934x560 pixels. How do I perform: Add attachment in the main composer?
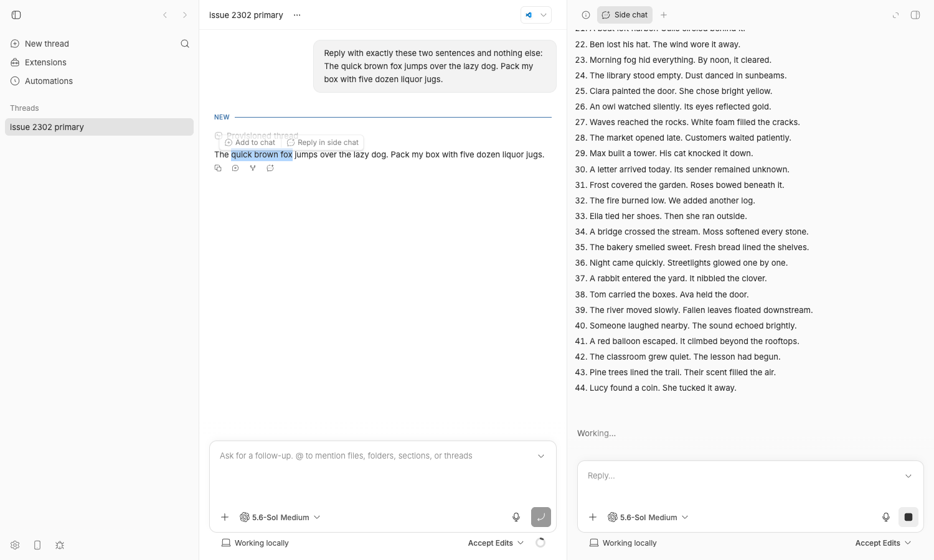tap(225, 517)
